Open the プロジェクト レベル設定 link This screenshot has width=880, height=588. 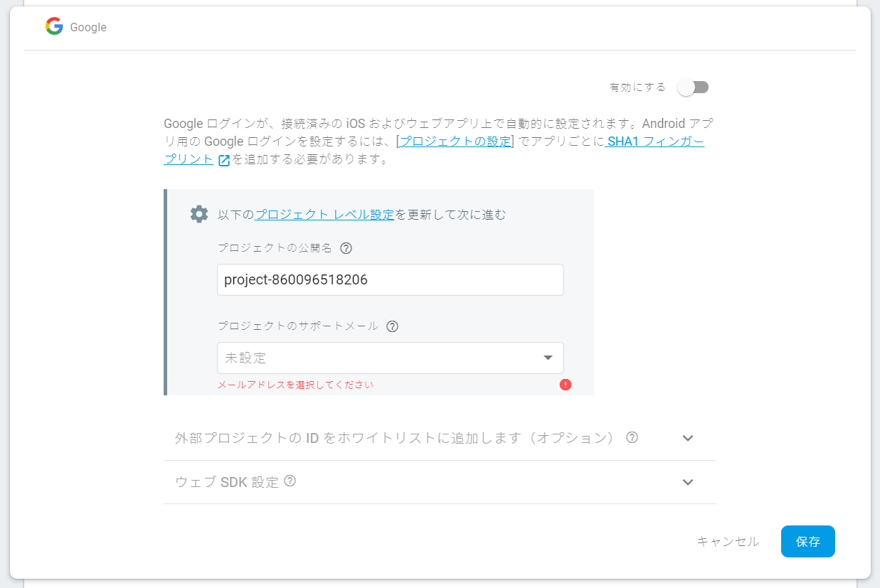pos(324,214)
